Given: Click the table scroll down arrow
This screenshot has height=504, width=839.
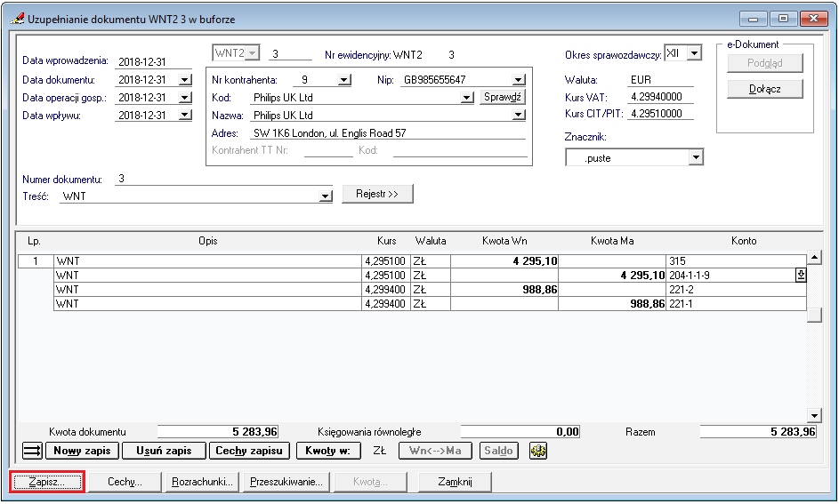Looking at the screenshot, I should coord(814,415).
